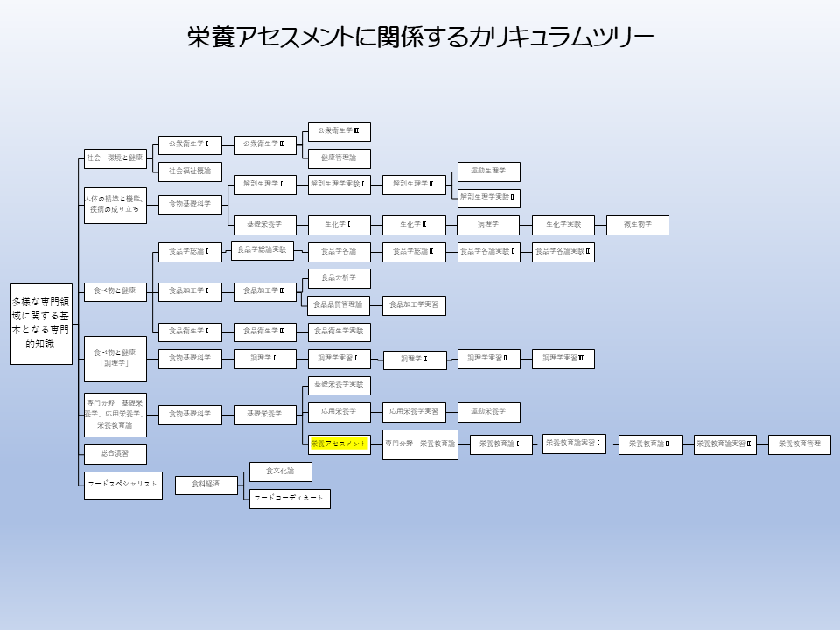Screen dimensions: 840x630
Task: Select the フードコーディネート box
Action: [x=290, y=499]
